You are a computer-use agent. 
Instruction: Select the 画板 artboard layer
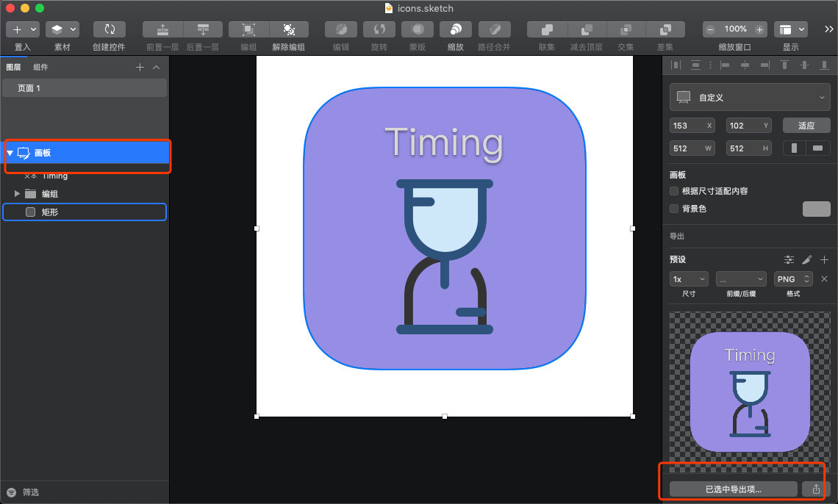(87, 153)
